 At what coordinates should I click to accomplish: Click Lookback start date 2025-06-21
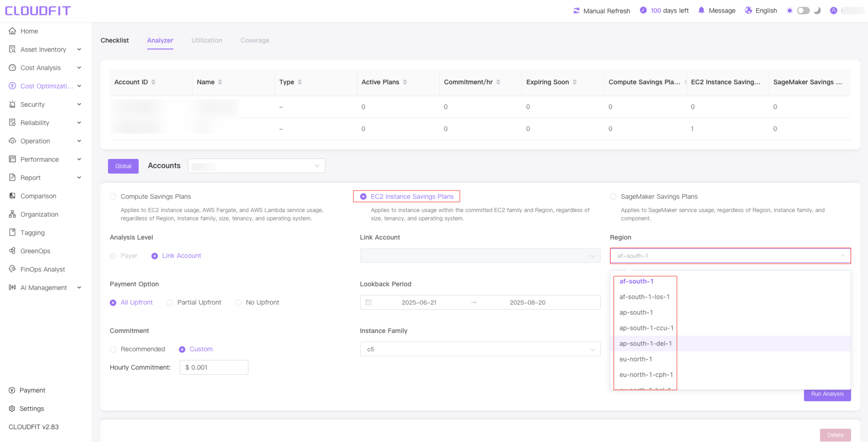(x=419, y=302)
